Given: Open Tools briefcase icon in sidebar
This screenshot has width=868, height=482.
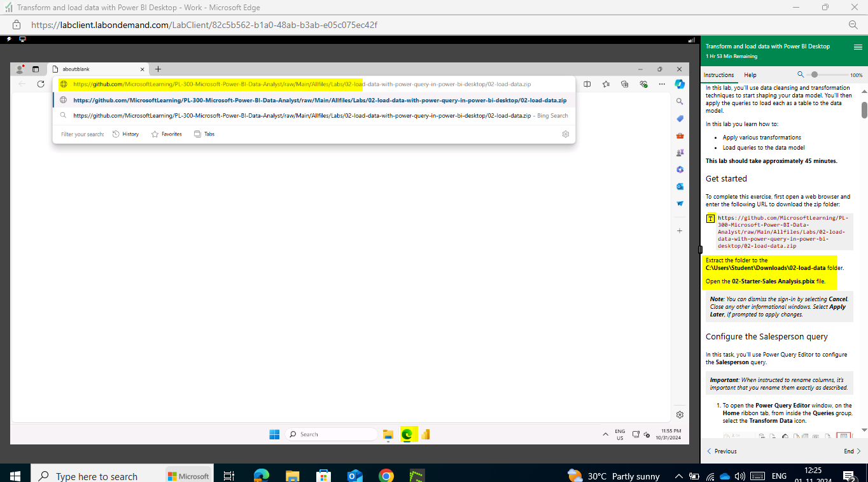Looking at the screenshot, I should 680,136.
